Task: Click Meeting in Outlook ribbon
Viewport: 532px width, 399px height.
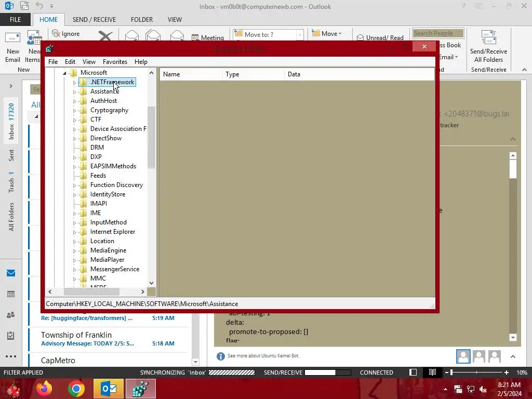Action: (208, 37)
